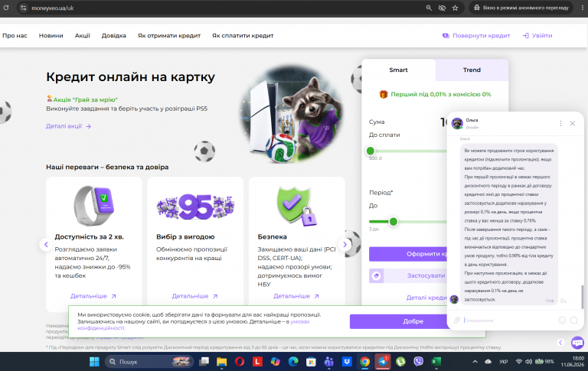Click the Оформити кредит button
The image size is (588, 371).
click(x=408, y=254)
